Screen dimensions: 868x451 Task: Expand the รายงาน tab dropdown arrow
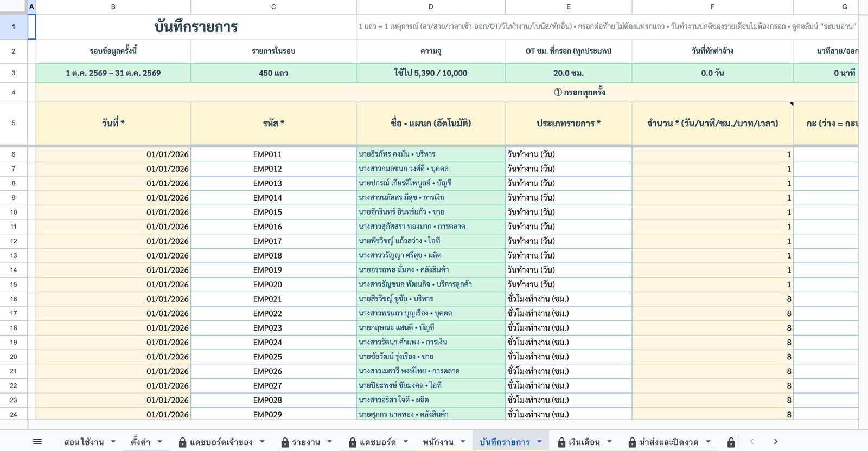pos(329,442)
